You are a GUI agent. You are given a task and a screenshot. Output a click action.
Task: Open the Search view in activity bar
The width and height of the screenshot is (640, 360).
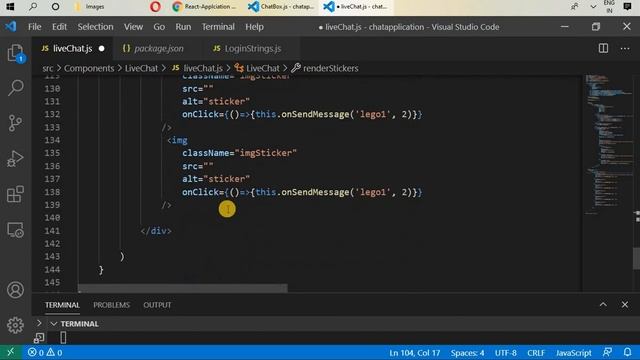[16, 87]
